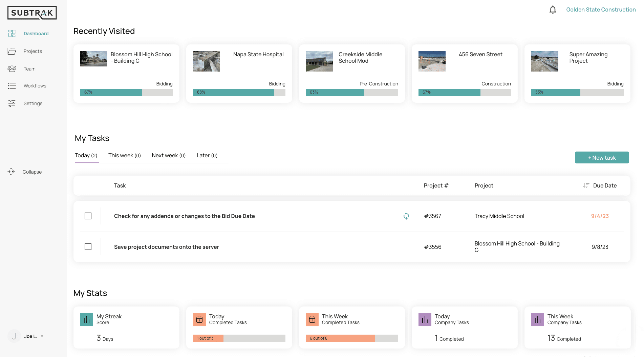644x357 pixels.
Task: Open the Later tasks tab
Action: click(x=207, y=155)
